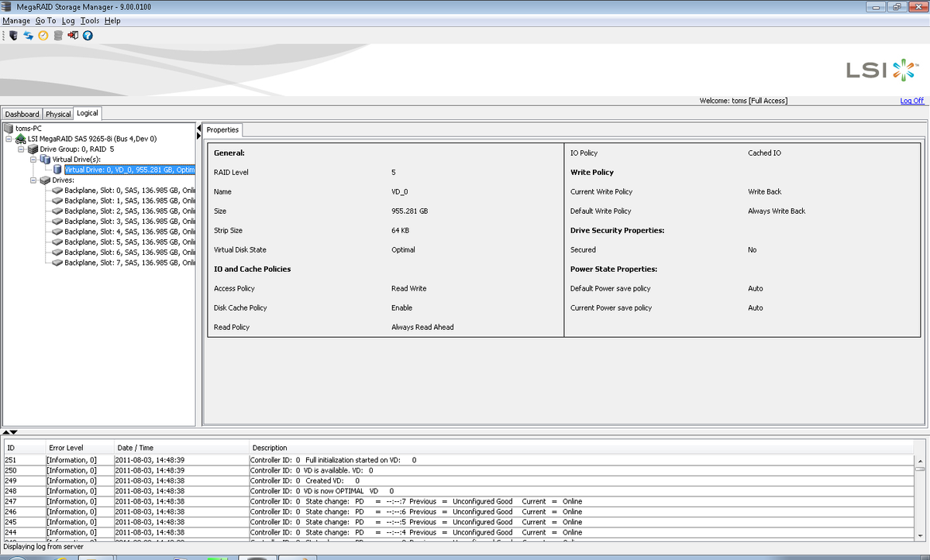Click the clock monitoring toolbar icon
930x560 pixels.
(43, 35)
